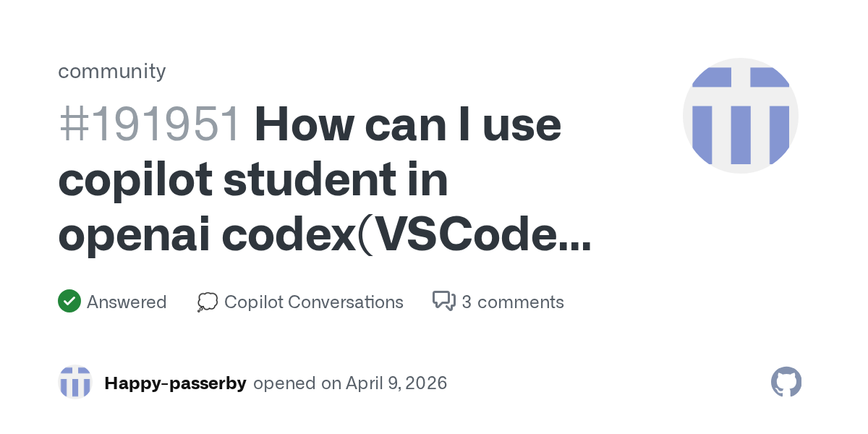The height and width of the screenshot is (434, 868).
Task: Click the speech bubbles comments icon
Action: pos(443,301)
